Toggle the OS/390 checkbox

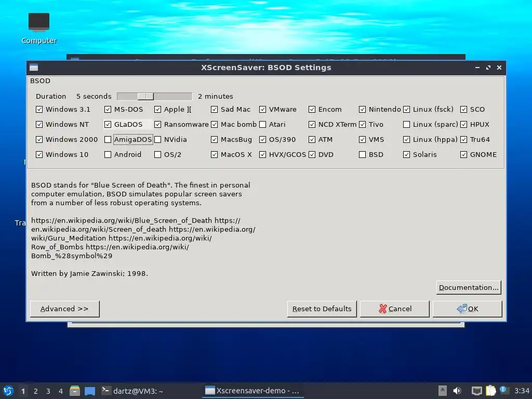[262, 139]
